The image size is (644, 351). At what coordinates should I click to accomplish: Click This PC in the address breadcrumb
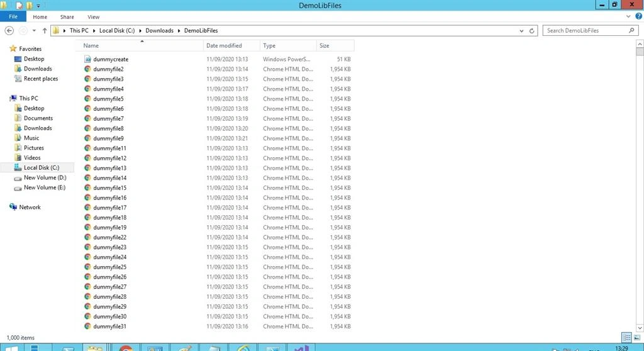(79, 30)
